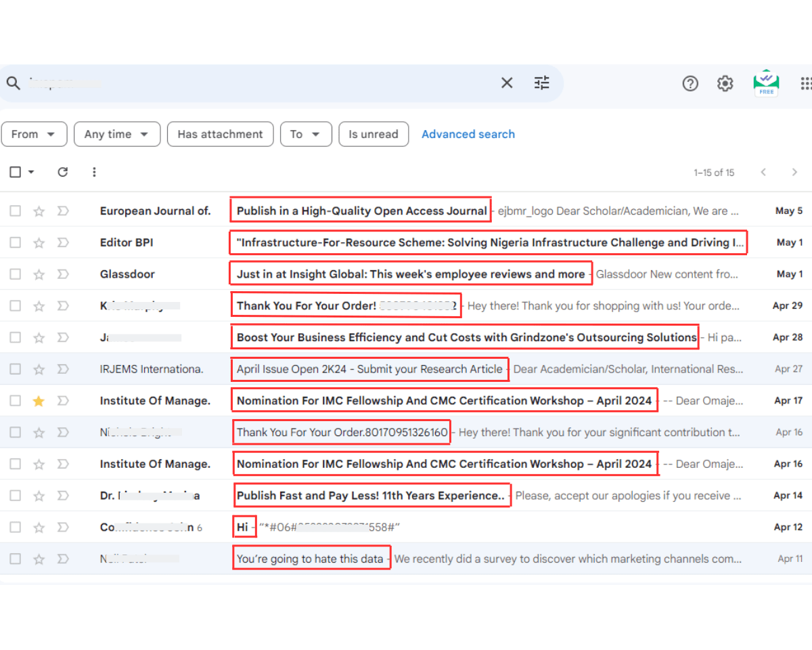
Task: Toggle the Is unread filter
Action: click(x=374, y=134)
